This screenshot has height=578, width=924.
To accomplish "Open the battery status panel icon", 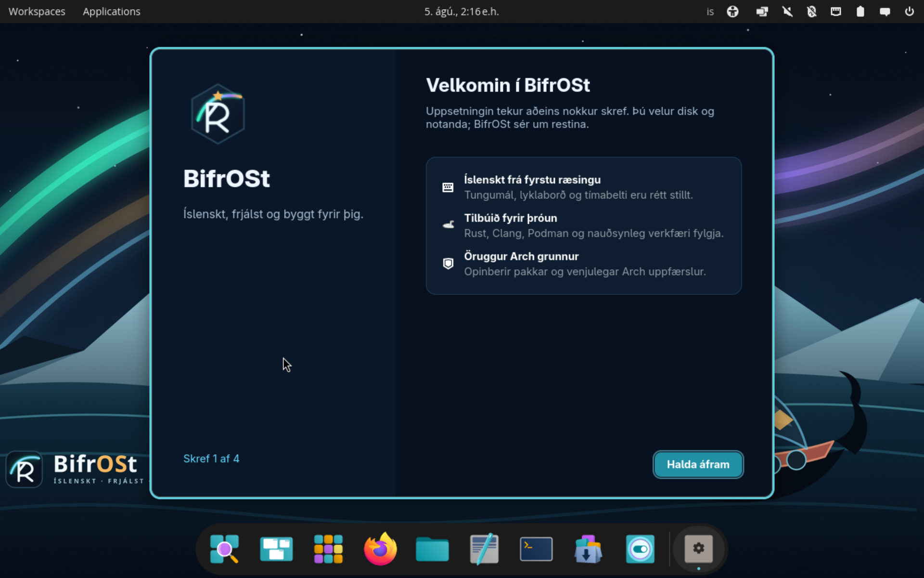I will [860, 12].
